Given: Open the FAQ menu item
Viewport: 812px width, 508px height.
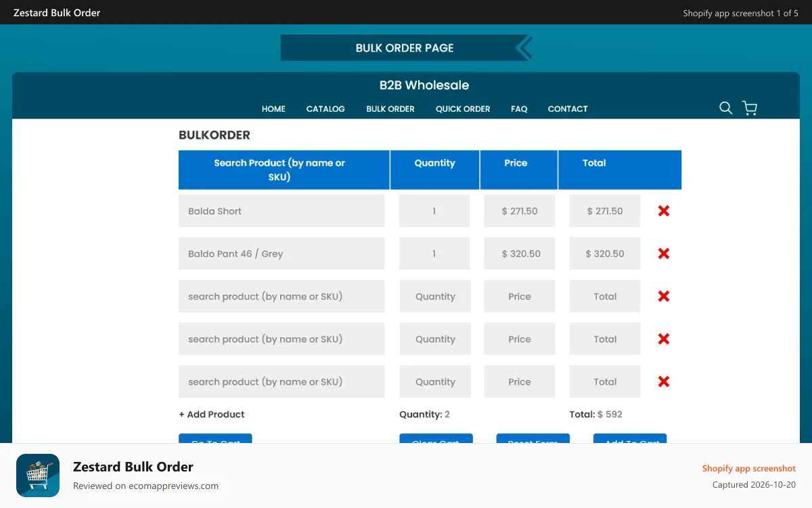Looking at the screenshot, I should [519, 109].
